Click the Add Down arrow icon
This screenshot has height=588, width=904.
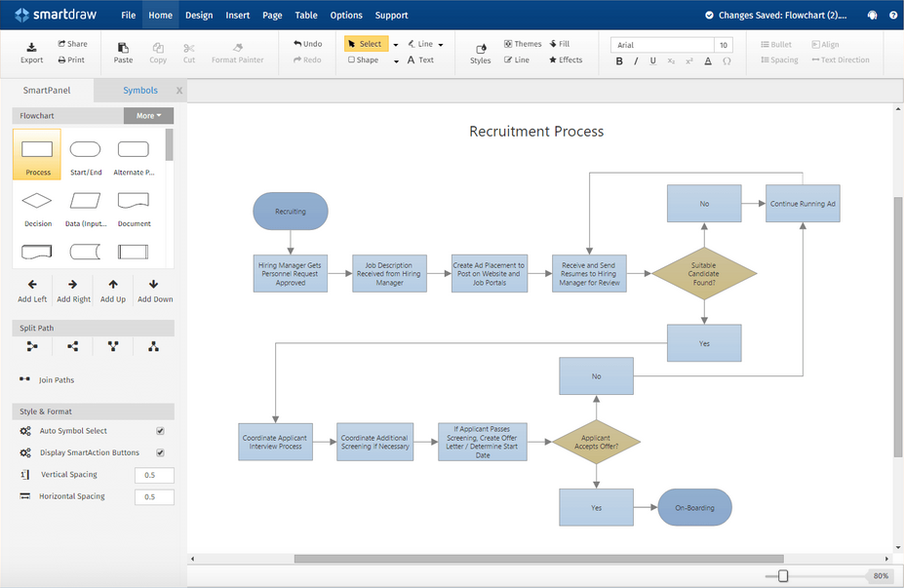[x=153, y=284]
